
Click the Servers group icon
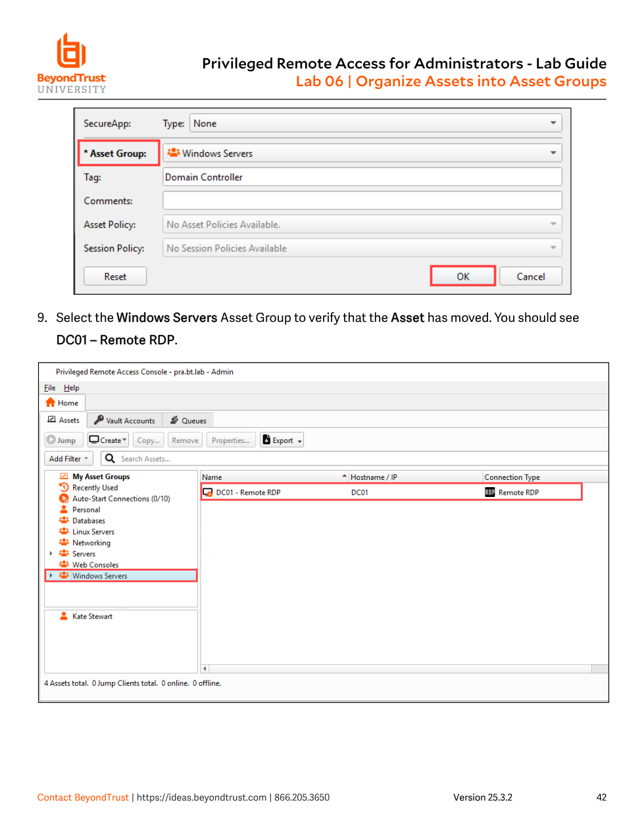64,554
